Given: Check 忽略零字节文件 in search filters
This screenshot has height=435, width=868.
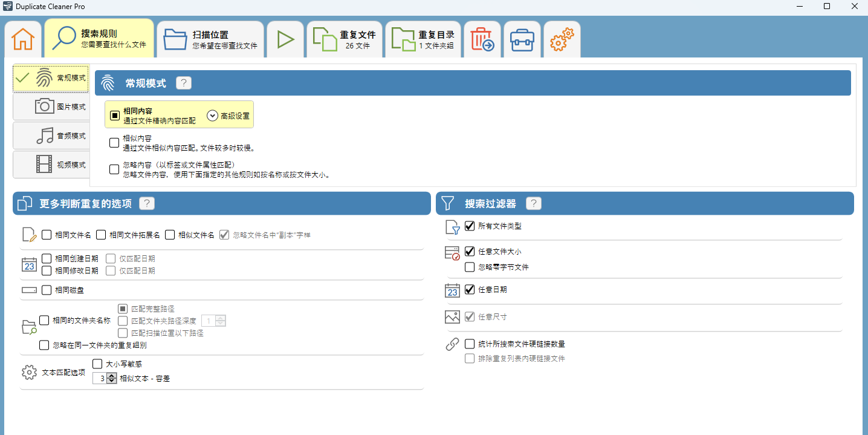Looking at the screenshot, I should 470,266.
